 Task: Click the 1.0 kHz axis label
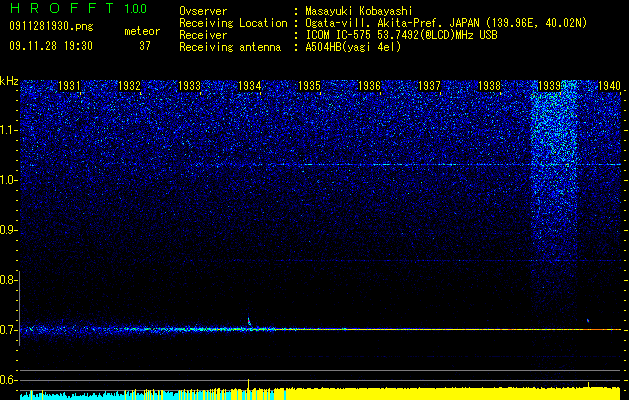(x=8, y=180)
